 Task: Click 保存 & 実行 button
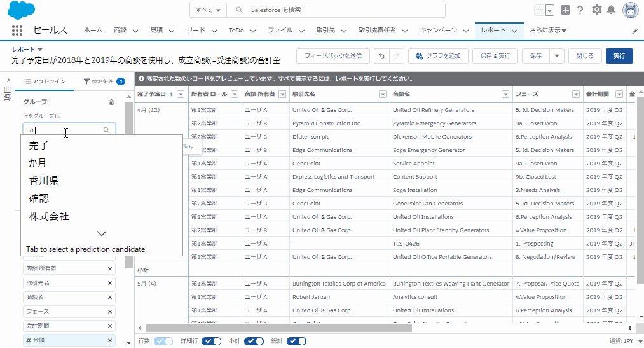[x=495, y=56]
